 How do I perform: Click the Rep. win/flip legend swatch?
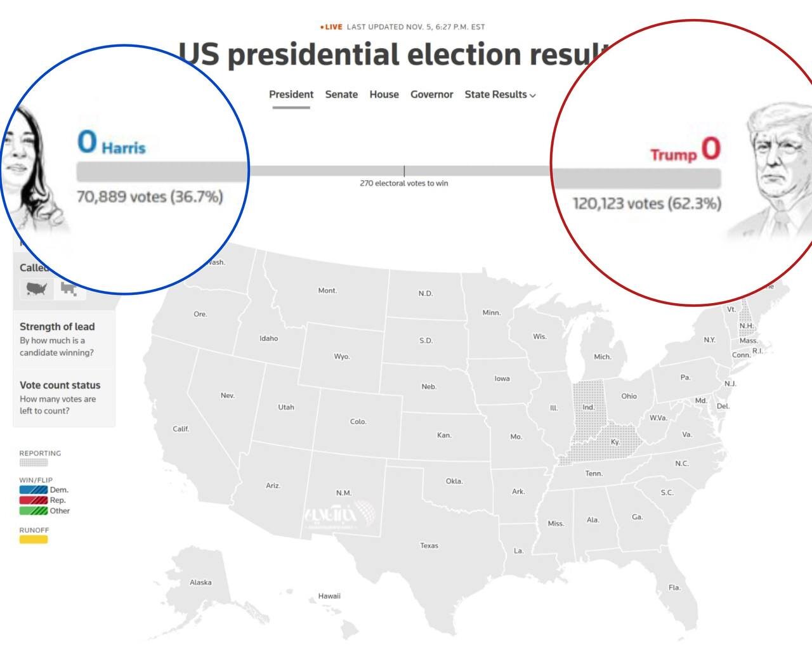click(34, 500)
